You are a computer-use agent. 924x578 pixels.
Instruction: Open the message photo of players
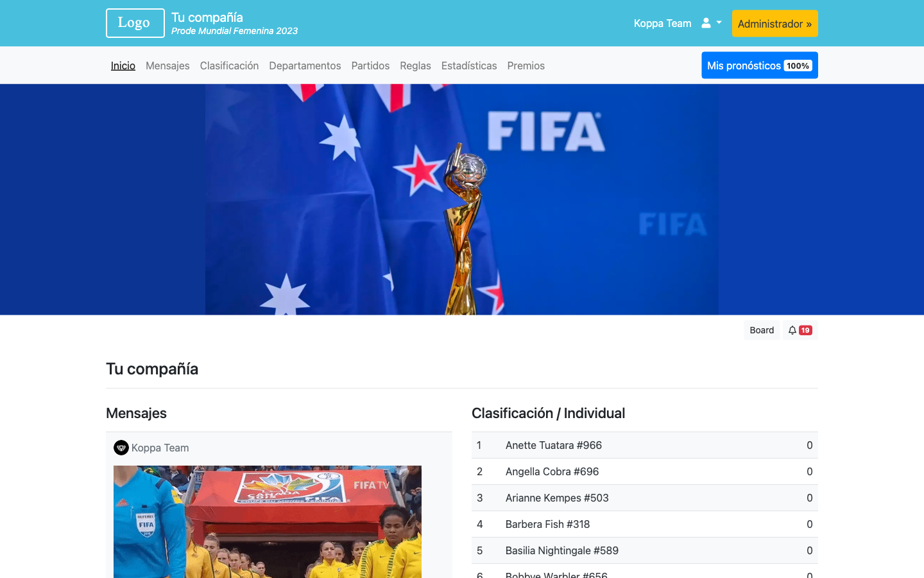coord(268,521)
